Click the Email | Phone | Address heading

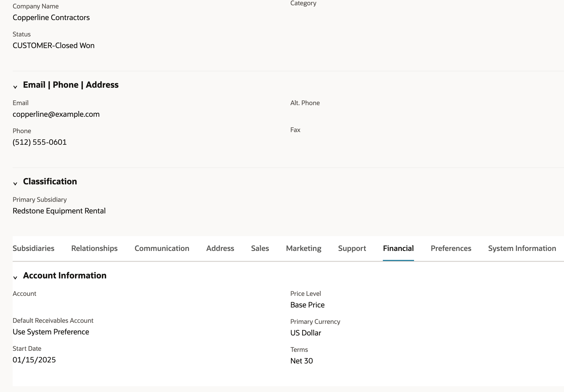(x=71, y=85)
